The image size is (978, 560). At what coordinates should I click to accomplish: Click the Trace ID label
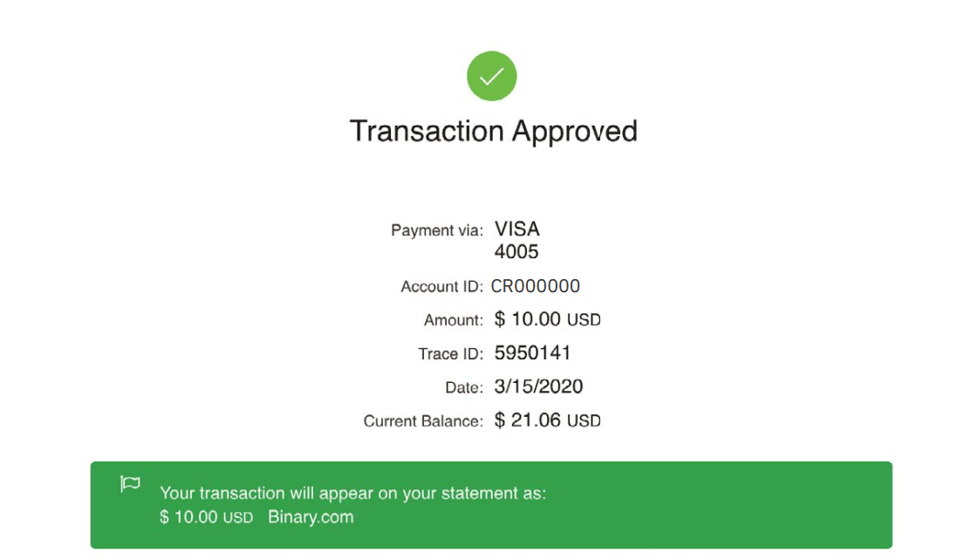pos(450,354)
